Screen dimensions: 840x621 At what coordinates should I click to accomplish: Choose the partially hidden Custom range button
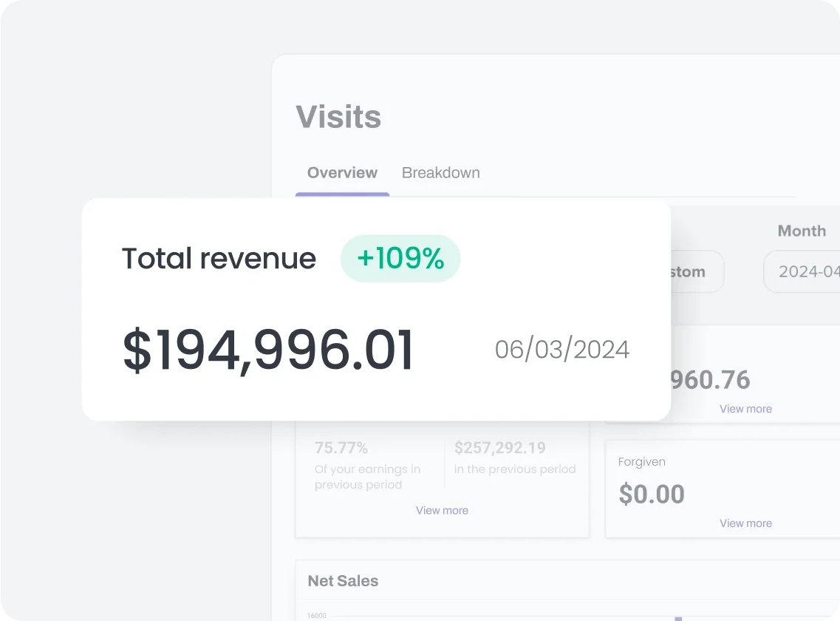pos(697,271)
